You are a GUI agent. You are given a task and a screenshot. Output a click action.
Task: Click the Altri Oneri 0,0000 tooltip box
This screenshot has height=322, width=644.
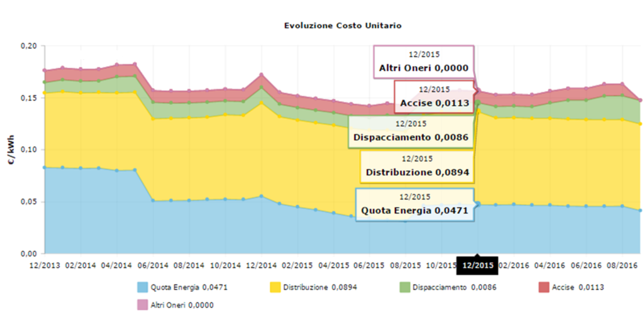(423, 62)
